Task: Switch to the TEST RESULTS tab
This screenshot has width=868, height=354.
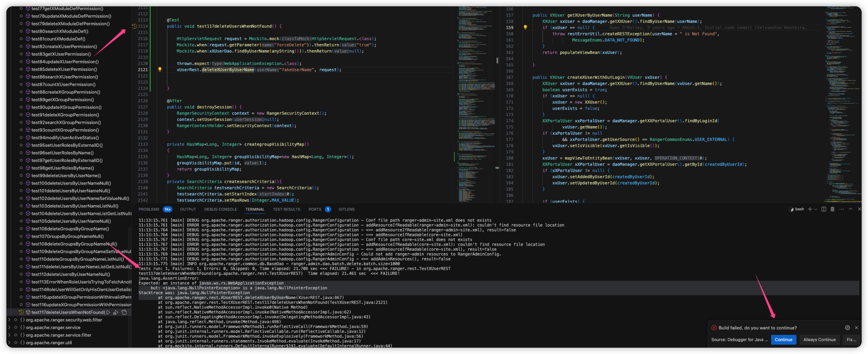Action: click(x=286, y=209)
